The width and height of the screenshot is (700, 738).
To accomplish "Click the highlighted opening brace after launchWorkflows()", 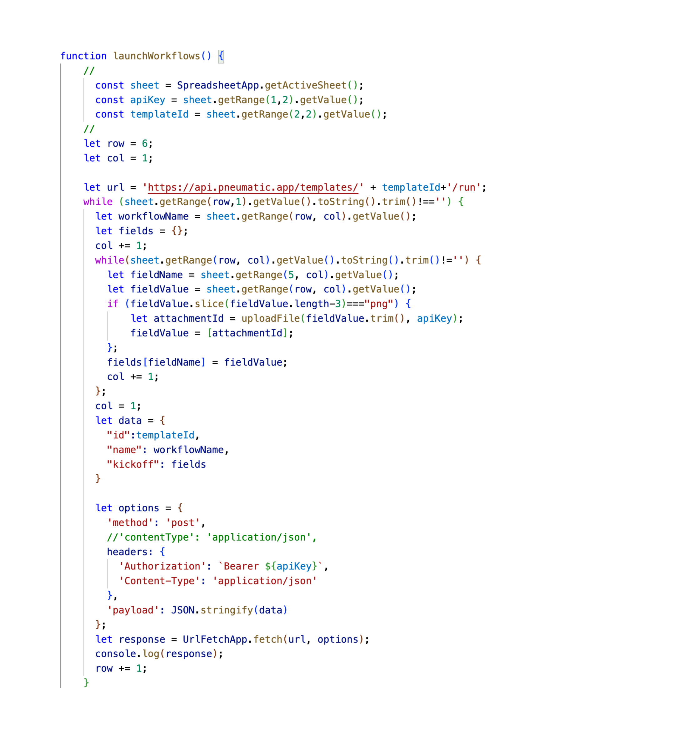I will coord(221,56).
